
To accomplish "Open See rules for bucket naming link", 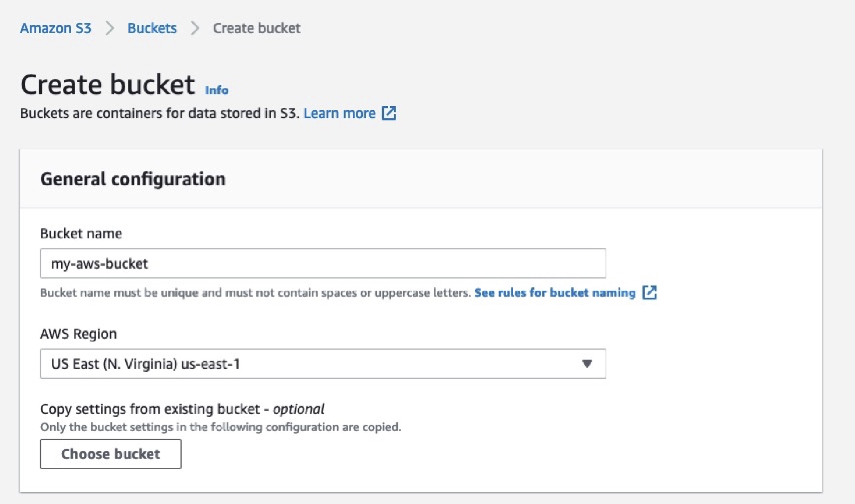I will pos(555,292).
